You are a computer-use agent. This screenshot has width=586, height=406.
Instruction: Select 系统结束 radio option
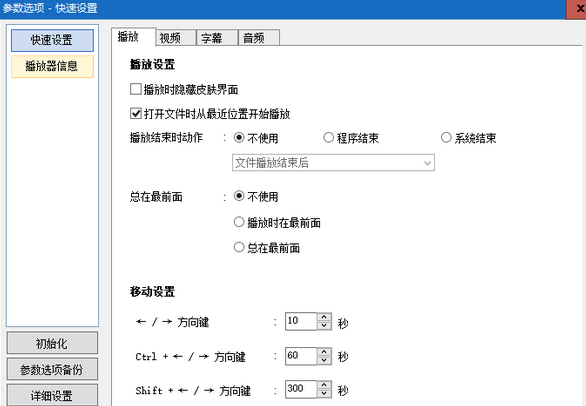(x=446, y=138)
